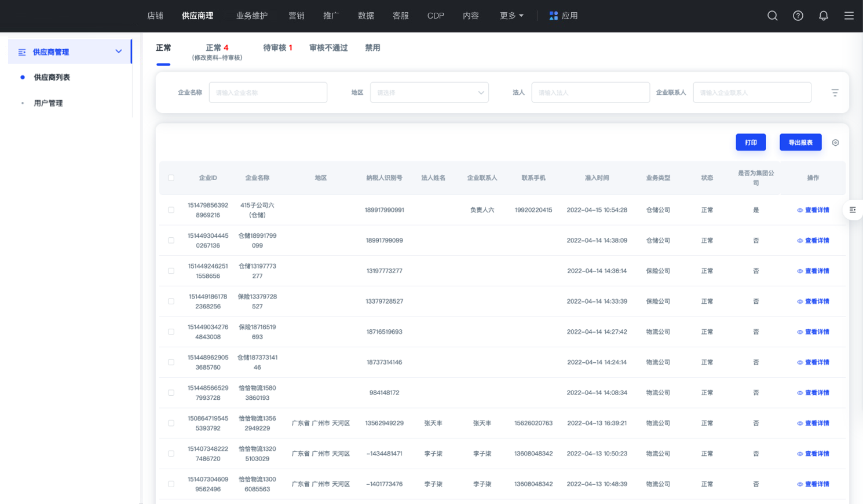Tick the select-all checkbox in table header
The height and width of the screenshot is (504, 863).
point(171,178)
